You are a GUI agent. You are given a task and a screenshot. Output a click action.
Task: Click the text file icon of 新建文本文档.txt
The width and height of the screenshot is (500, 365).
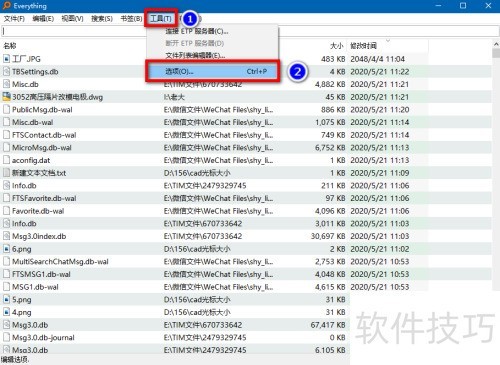pyautogui.click(x=6, y=173)
